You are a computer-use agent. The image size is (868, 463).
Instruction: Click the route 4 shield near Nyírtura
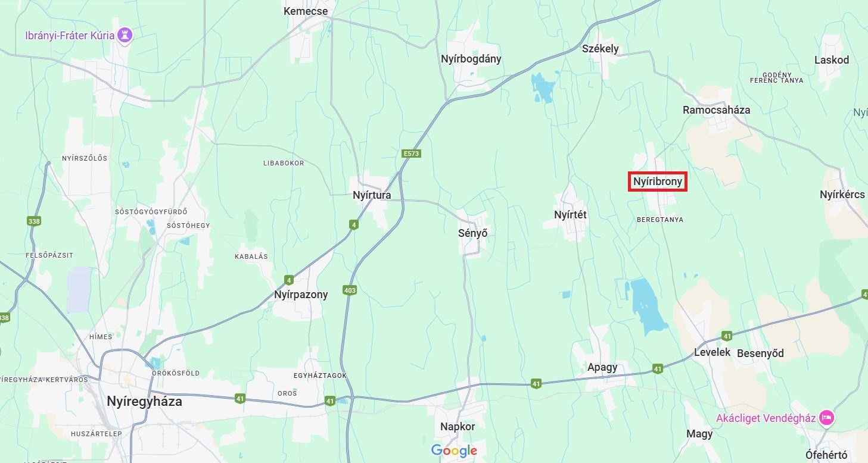point(354,224)
